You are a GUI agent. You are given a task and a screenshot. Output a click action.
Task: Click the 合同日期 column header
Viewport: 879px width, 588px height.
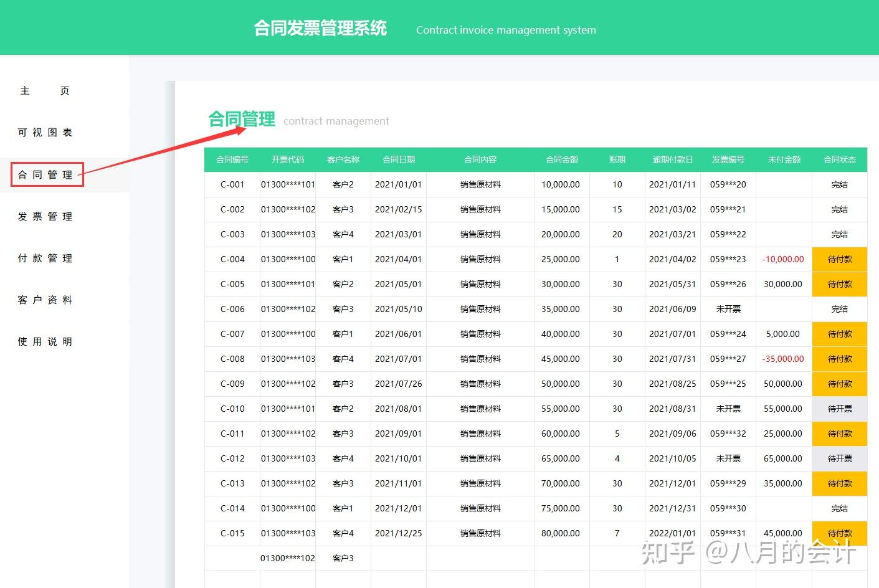[x=399, y=159]
